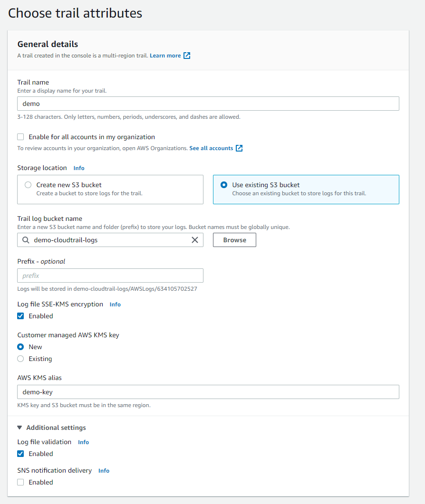Select the Create new S3 bucket option

tap(28, 185)
